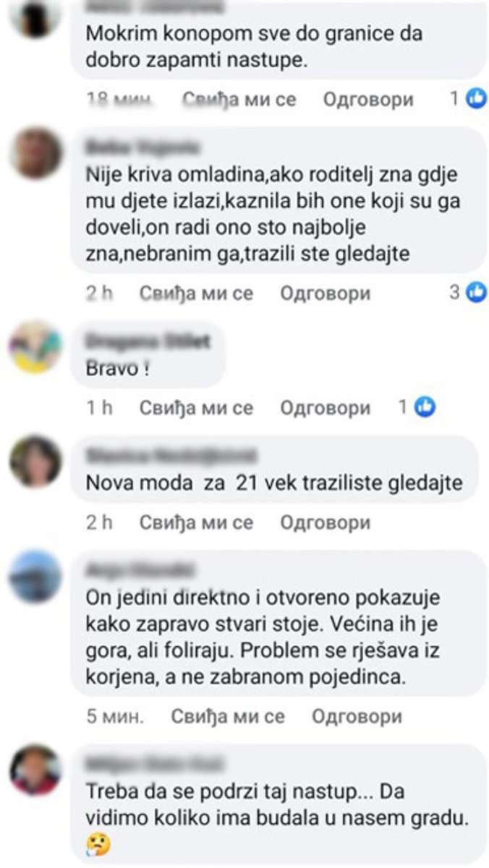The height and width of the screenshot is (868, 489).
Task: Reply to the Mokrim konopom comment
Action: pos(367,99)
